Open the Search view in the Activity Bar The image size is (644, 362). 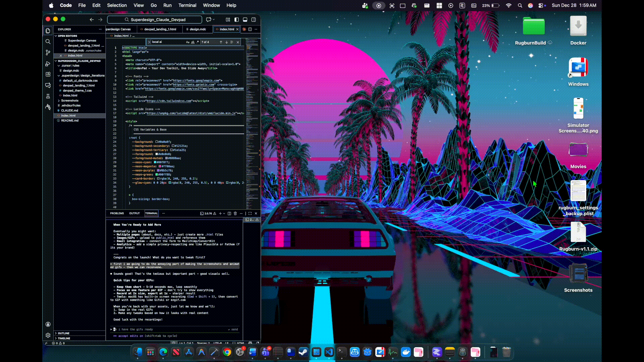click(x=48, y=42)
